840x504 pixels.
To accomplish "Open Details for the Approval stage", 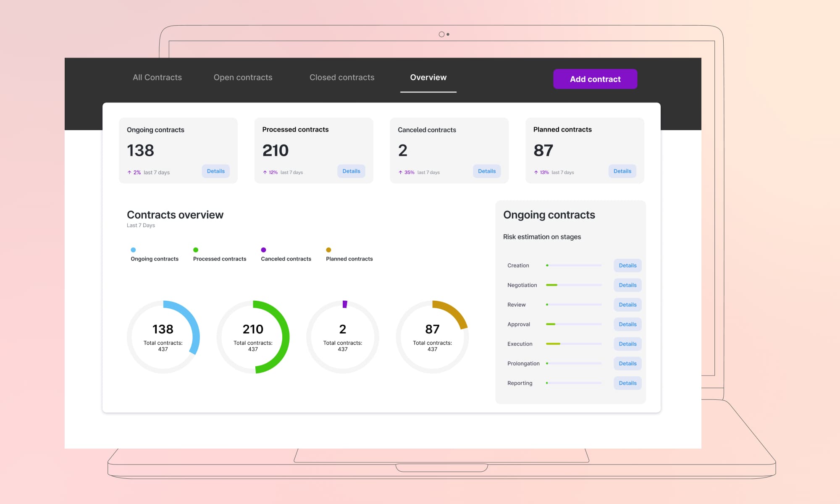I will [627, 324].
